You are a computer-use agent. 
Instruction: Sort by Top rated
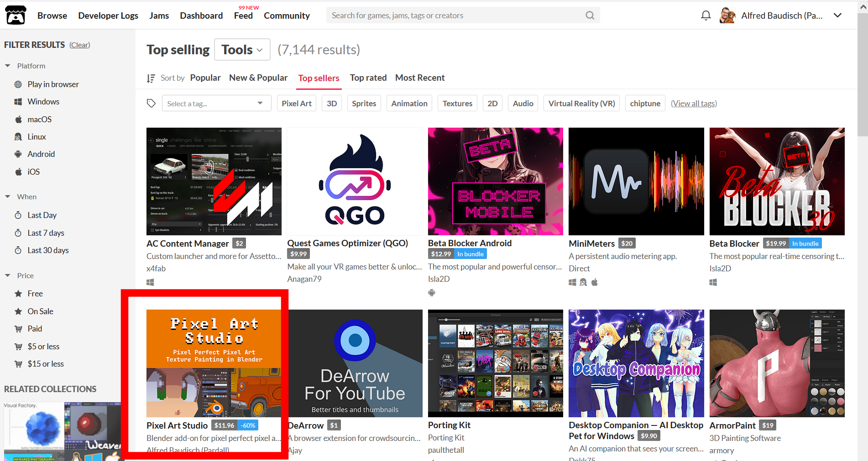coord(368,78)
